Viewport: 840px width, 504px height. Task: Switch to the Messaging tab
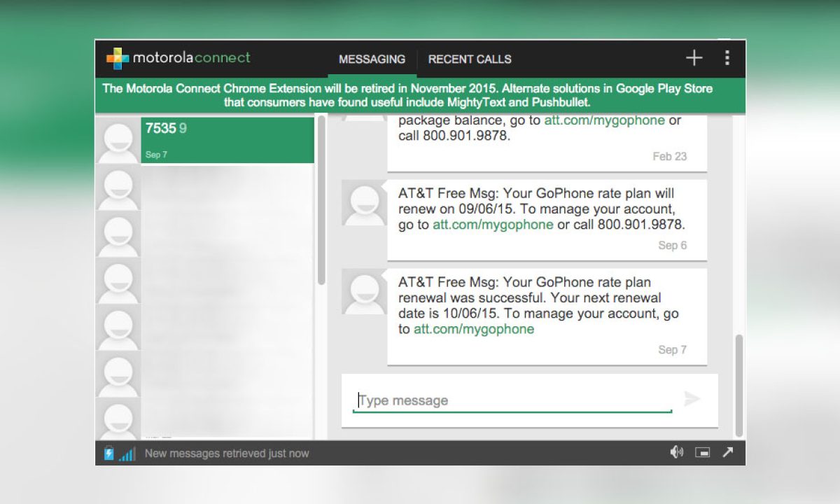tap(372, 59)
